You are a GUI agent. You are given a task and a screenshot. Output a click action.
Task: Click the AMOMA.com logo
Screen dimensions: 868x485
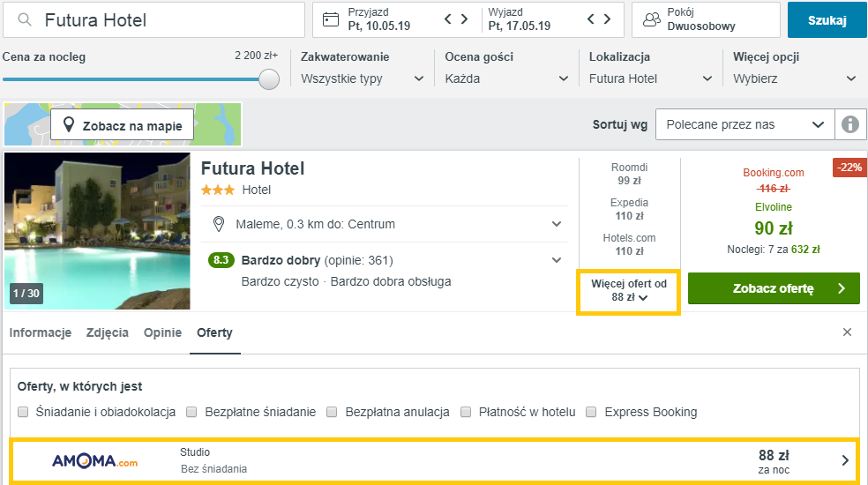pos(94,460)
